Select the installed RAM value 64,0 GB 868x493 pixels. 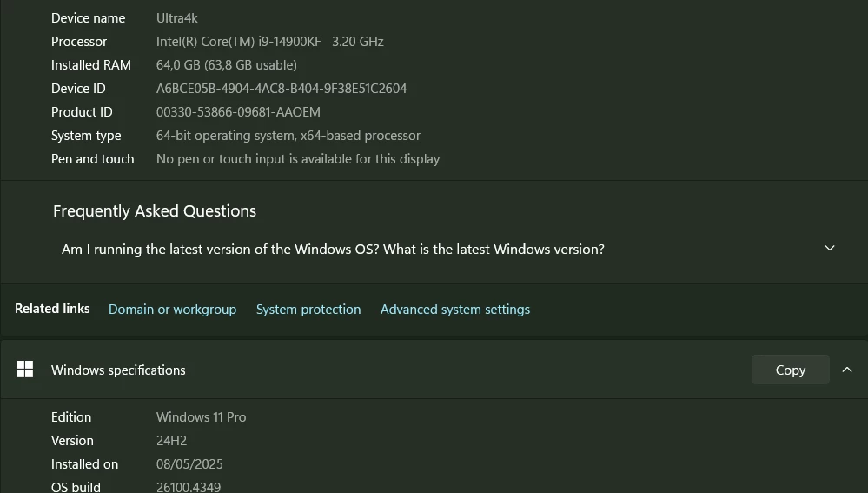[x=227, y=65]
